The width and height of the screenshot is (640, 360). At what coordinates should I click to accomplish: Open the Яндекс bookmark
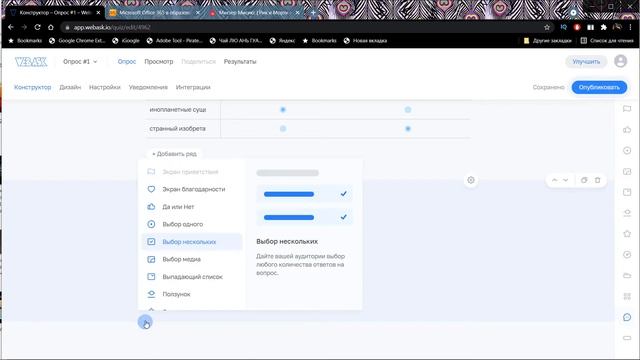(x=282, y=41)
